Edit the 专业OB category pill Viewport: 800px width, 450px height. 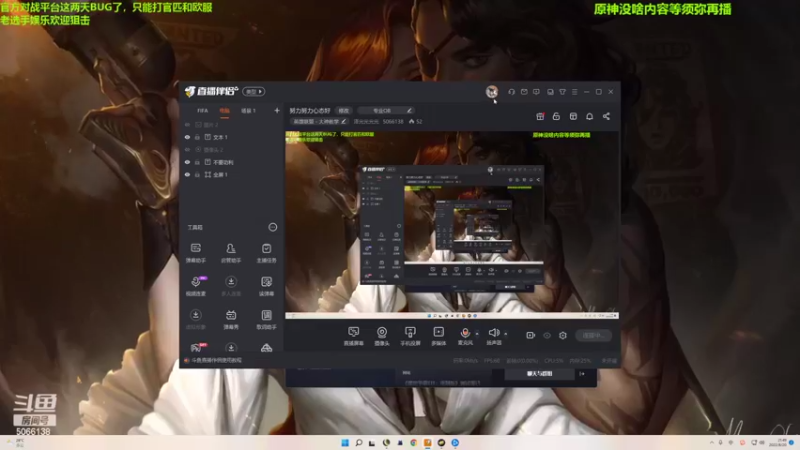[386, 111]
